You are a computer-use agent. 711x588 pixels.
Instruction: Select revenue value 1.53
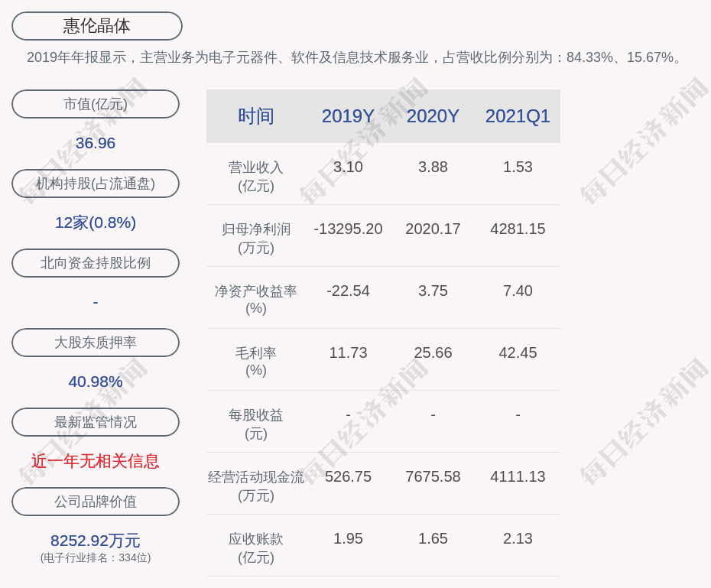518,167
